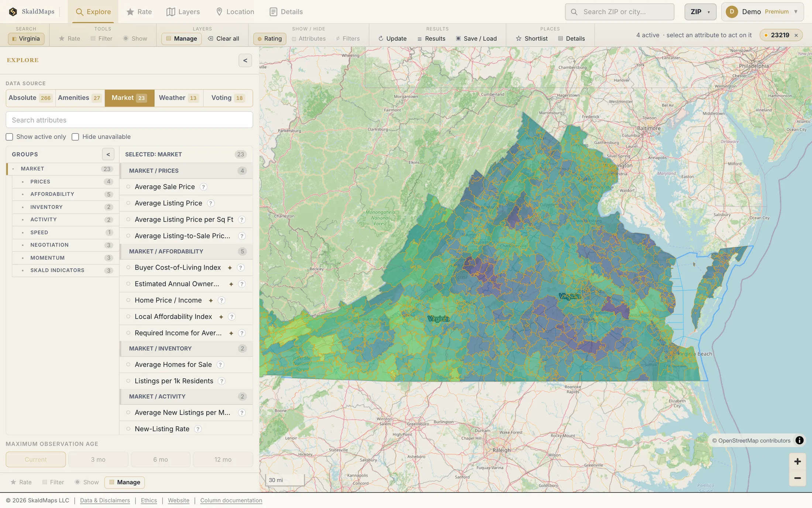Collapse the Groups column
The width and height of the screenshot is (812, 508).
tap(108, 154)
